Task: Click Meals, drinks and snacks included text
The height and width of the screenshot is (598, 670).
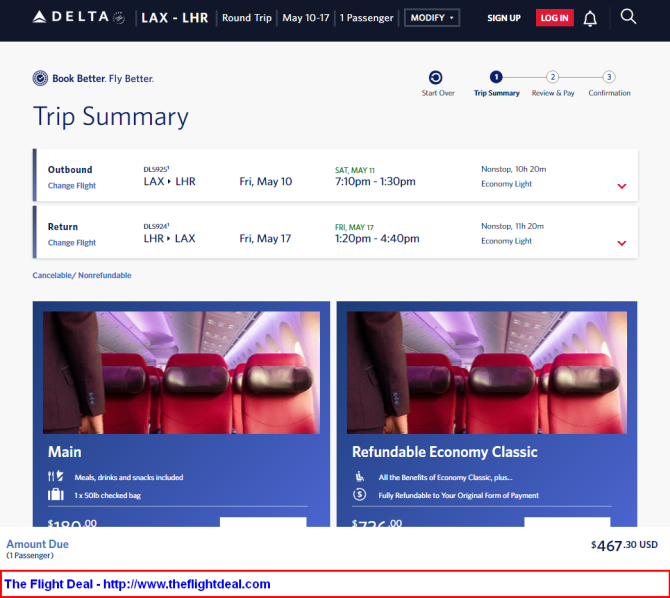Action: coord(129,477)
